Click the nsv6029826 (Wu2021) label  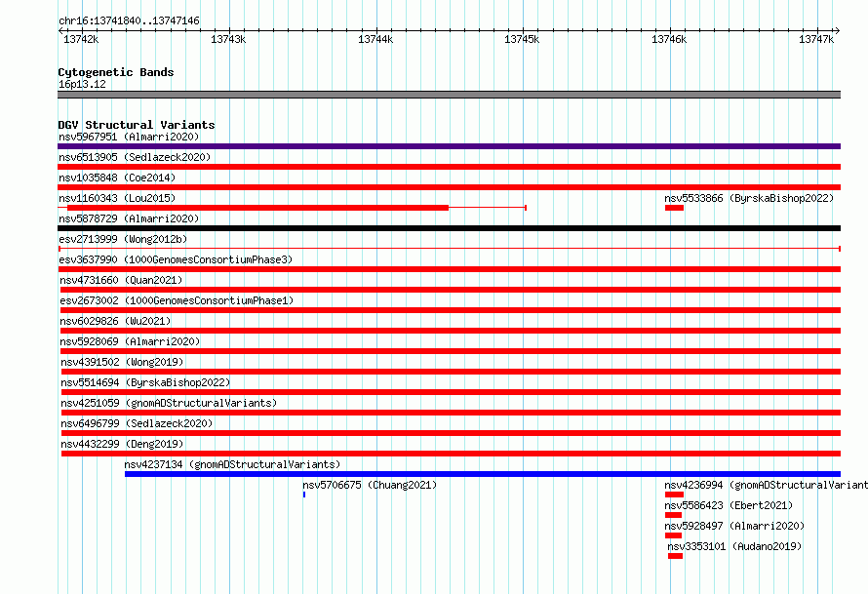(x=115, y=321)
